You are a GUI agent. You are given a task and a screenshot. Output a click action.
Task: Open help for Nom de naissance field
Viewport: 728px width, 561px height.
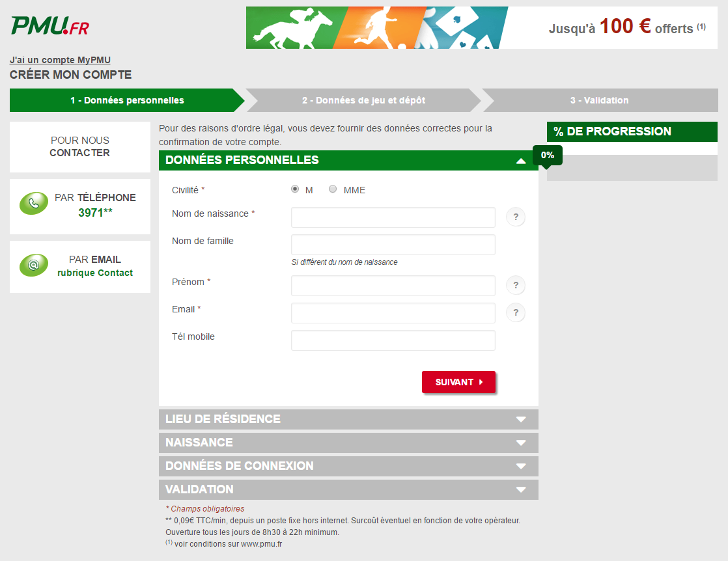515,217
